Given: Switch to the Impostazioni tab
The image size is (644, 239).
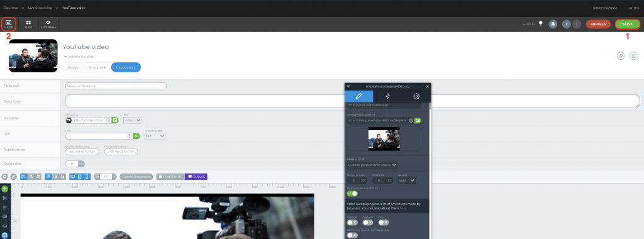Looking at the screenshot, I should (x=126, y=67).
